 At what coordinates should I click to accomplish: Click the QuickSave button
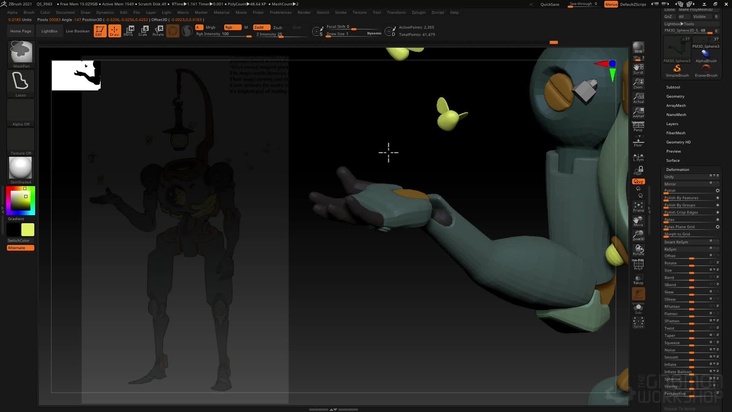[549, 4]
